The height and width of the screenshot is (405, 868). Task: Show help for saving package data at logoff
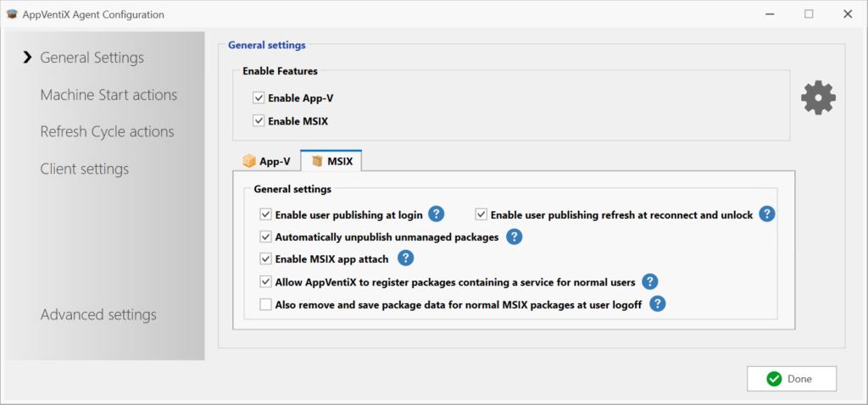click(656, 304)
